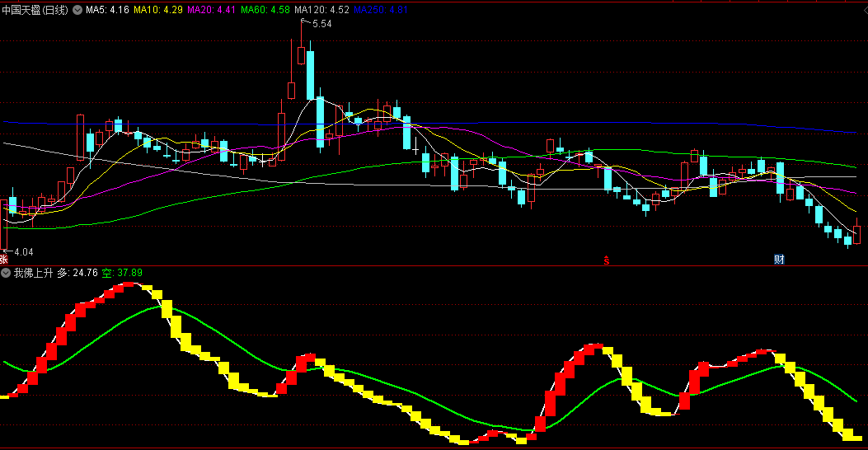Click the 5.54 high price label

(322, 24)
